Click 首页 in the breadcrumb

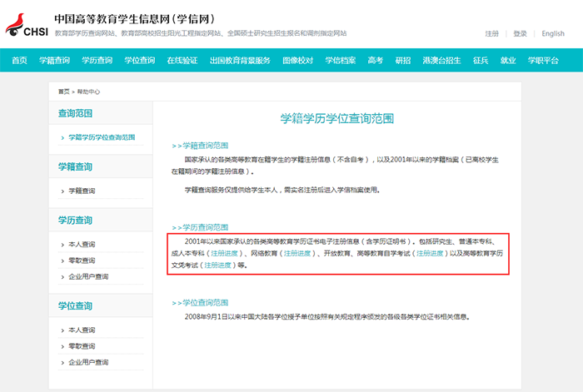(64, 91)
